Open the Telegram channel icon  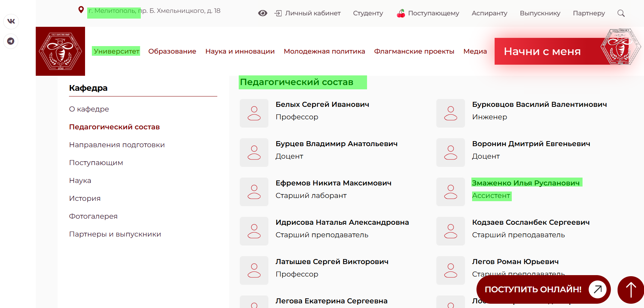11,41
